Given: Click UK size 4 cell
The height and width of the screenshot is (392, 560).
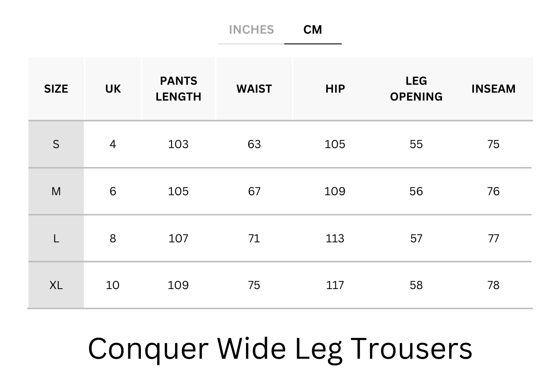Looking at the screenshot, I should click(x=113, y=144).
